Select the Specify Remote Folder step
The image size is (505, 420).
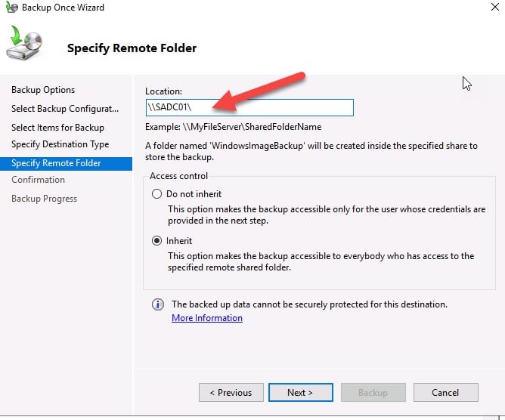(56, 163)
